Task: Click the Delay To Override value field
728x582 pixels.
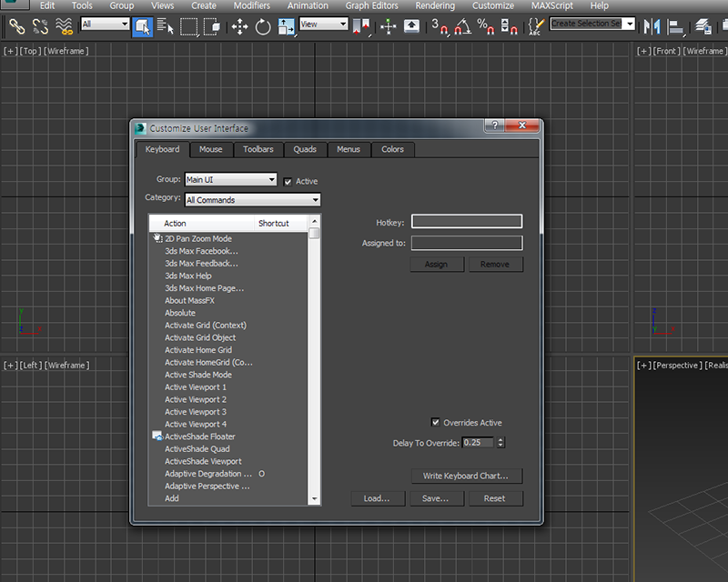Action: click(479, 442)
